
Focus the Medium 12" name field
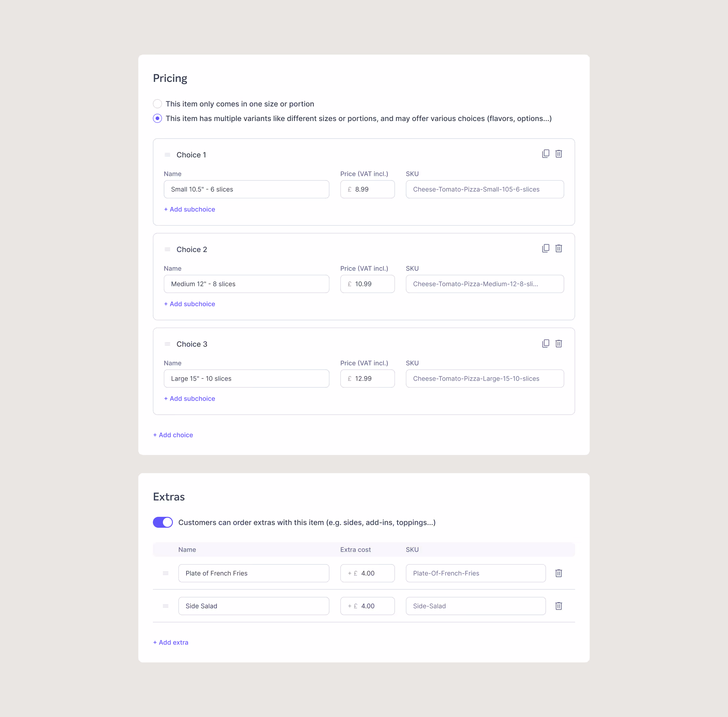(x=246, y=284)
